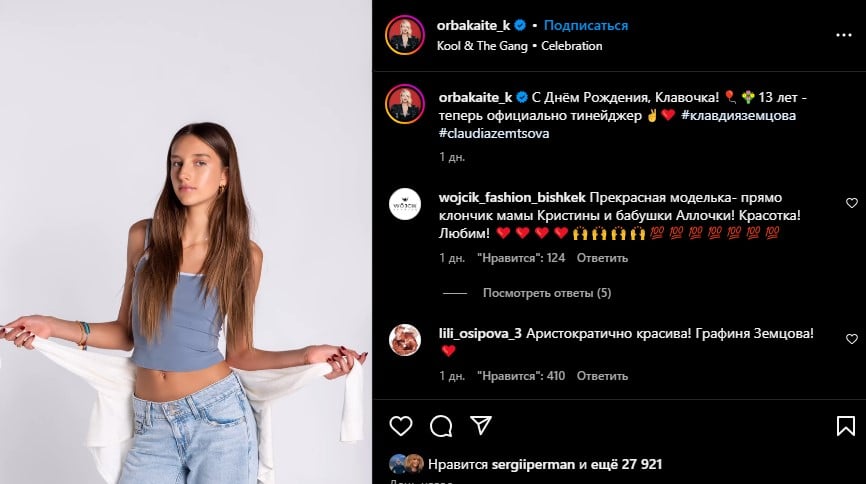This screenshot has width=866, height=484.
Task: Open hashtag #claudiazemtsova
Action: point(494,133)
